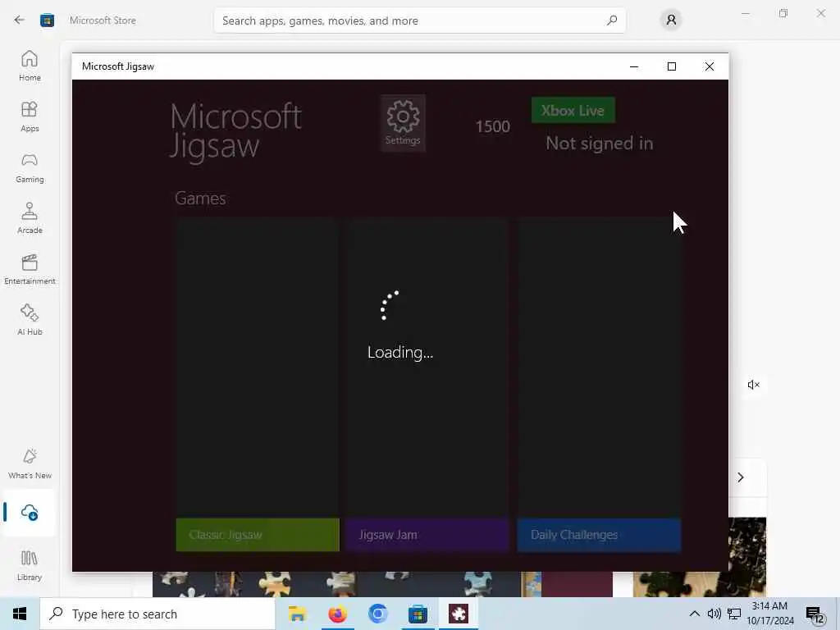Click the taskbar clock and date
The image size is (840, 630).
tap(769, 614)
